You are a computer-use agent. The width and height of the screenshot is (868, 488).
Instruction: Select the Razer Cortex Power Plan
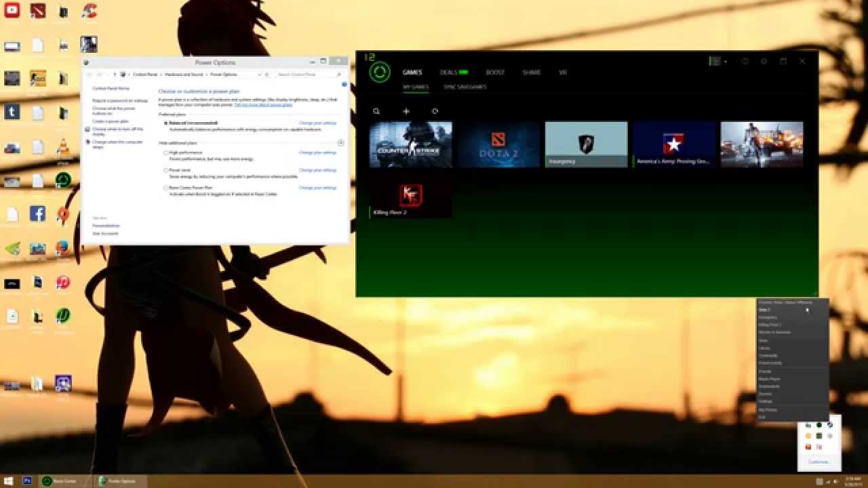[165, 188]
